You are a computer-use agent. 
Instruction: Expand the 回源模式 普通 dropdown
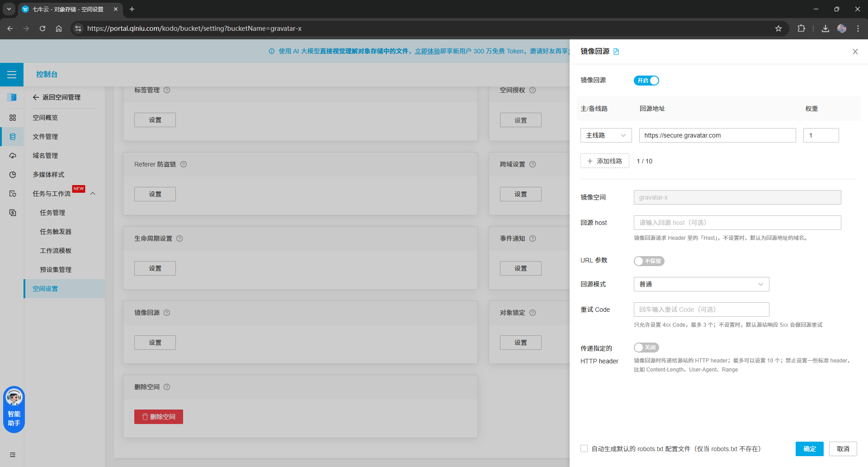click(701, 284)
